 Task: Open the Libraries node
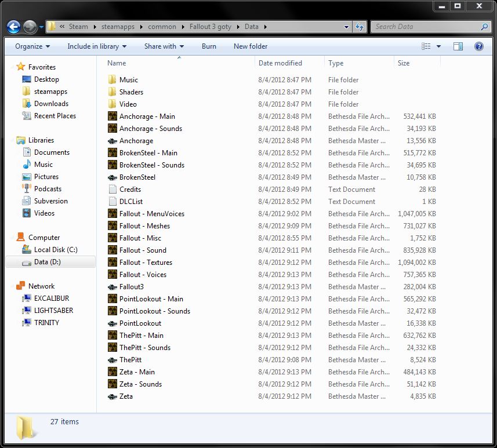pyautogui.click(x=41, y=140)
